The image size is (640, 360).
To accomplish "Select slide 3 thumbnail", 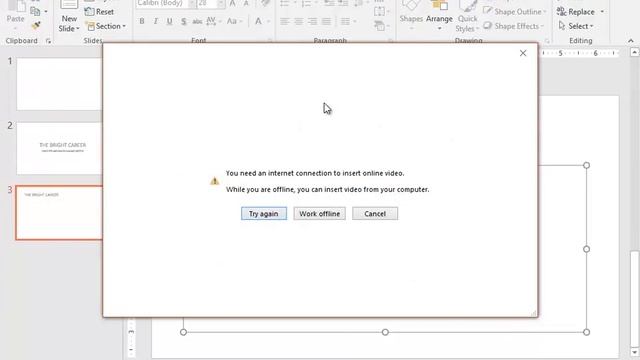I will click(59, 213).
